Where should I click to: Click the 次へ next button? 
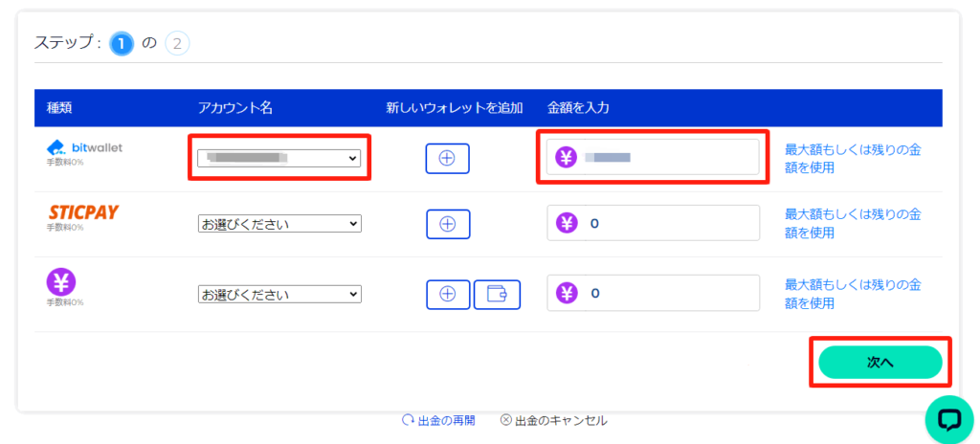(x=880, y=363)
